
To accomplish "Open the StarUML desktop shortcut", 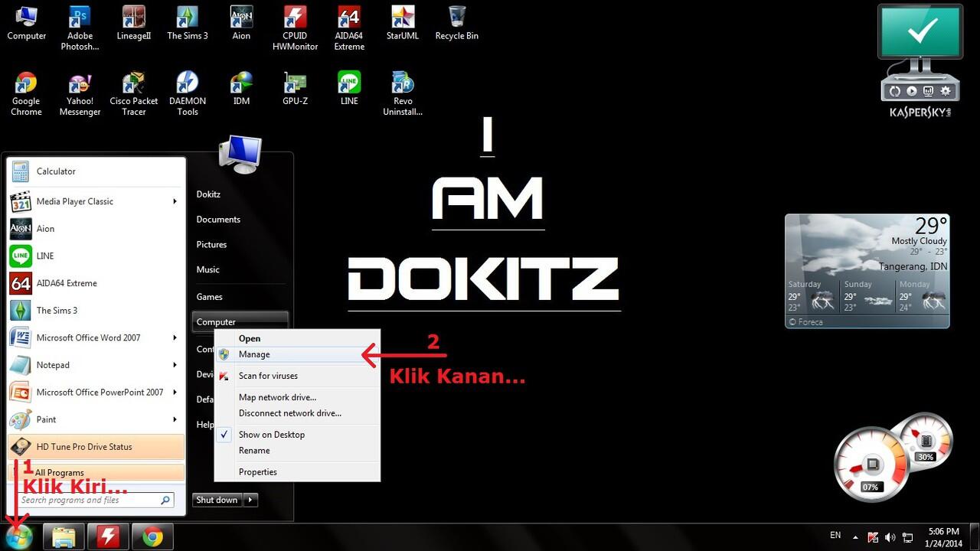I will [403, 28].
